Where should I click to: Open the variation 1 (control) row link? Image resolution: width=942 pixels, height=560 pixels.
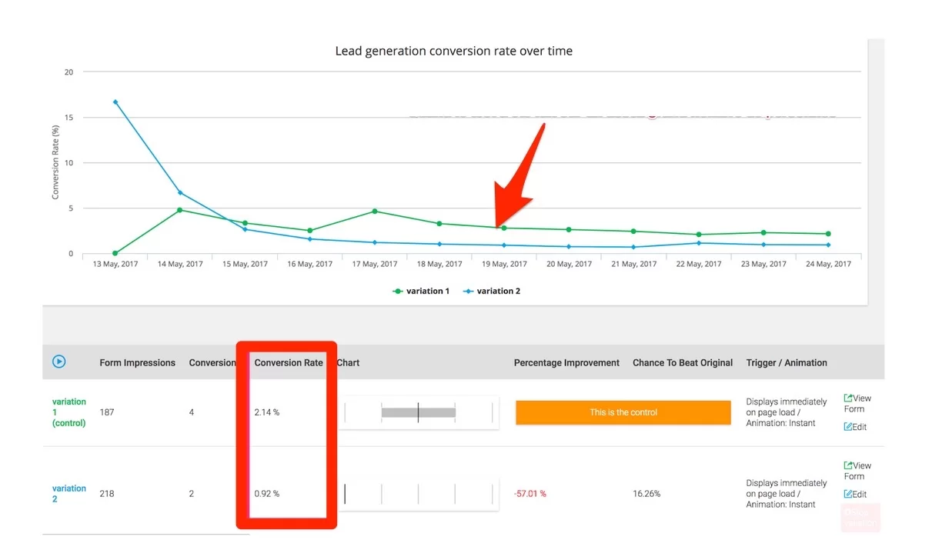tap(68, 412)
